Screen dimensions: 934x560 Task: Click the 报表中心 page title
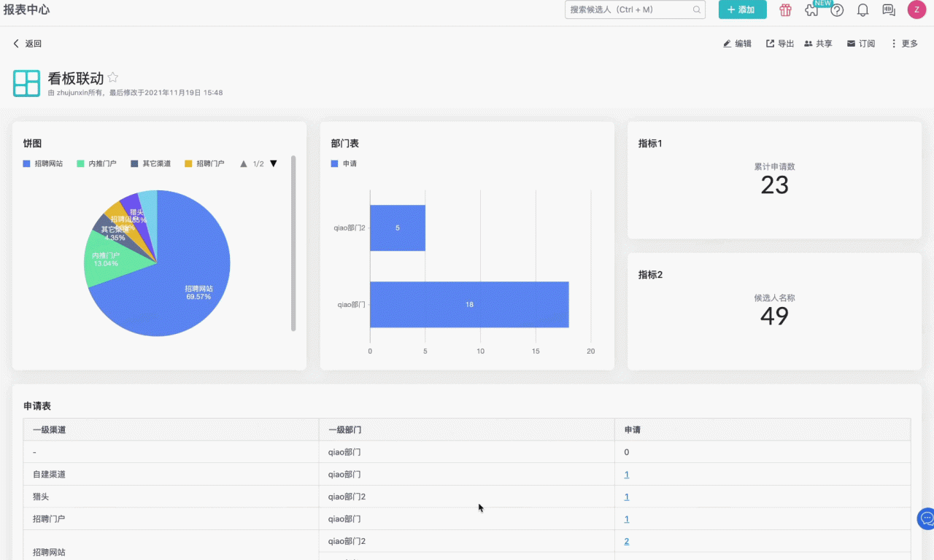coord(26,9)
